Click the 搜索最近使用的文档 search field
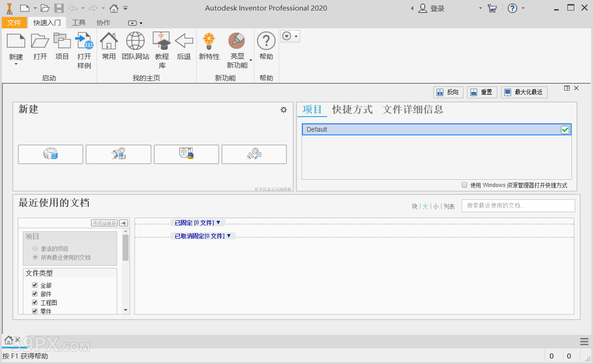Viewport: 593px width, 364px height. 518,206
